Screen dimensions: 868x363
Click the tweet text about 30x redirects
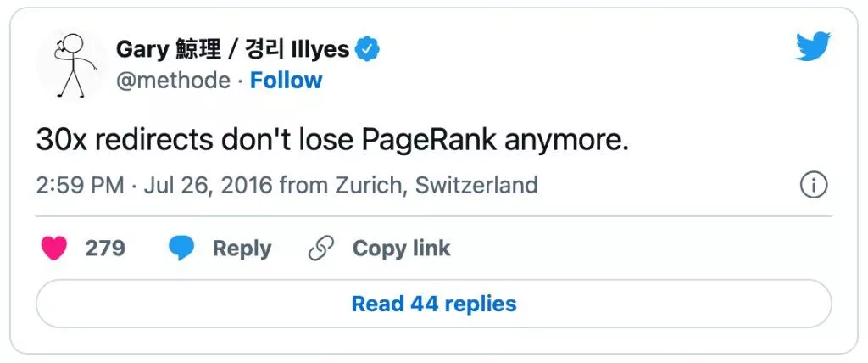click(x=332, y=141)
